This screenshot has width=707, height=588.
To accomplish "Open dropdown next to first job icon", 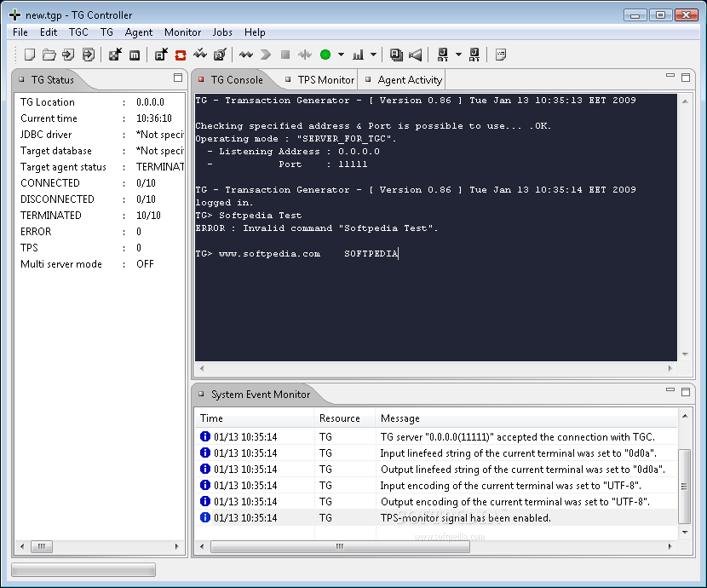I will pyautogui.click(x=458, y=55).
